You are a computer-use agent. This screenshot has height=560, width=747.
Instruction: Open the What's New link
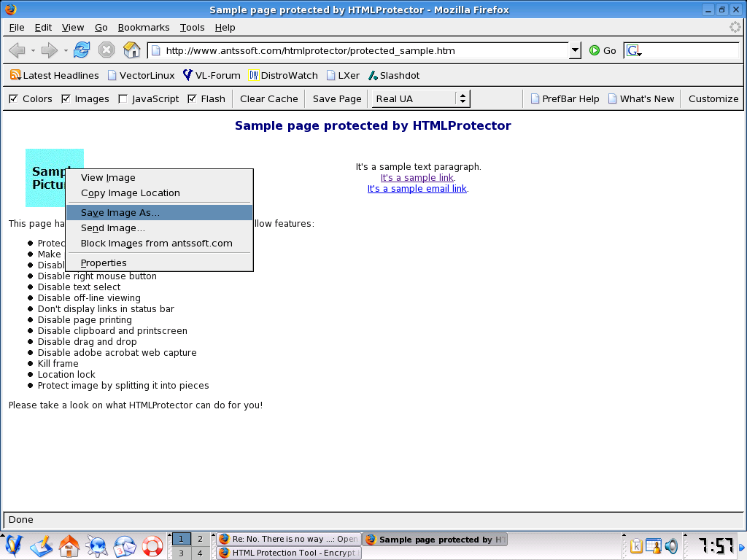(x=641, y=98)
